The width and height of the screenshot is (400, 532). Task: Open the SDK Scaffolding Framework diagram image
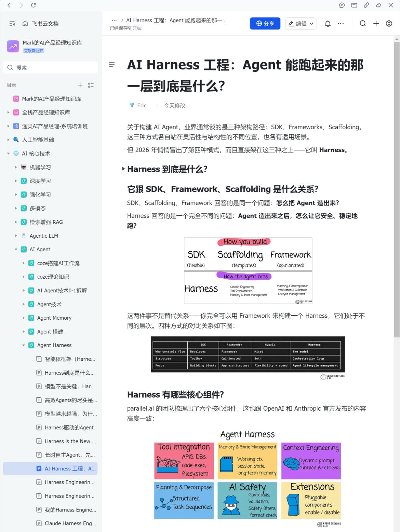click(248, 271)
